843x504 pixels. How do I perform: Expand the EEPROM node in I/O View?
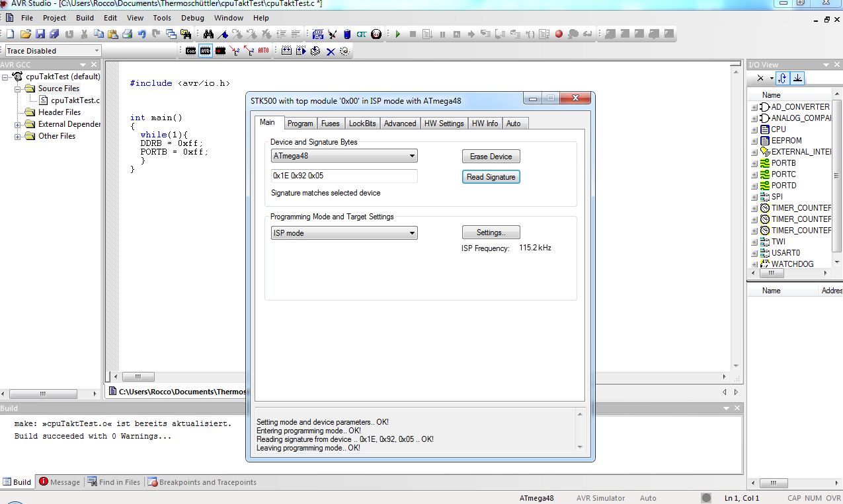coord(754,141)
